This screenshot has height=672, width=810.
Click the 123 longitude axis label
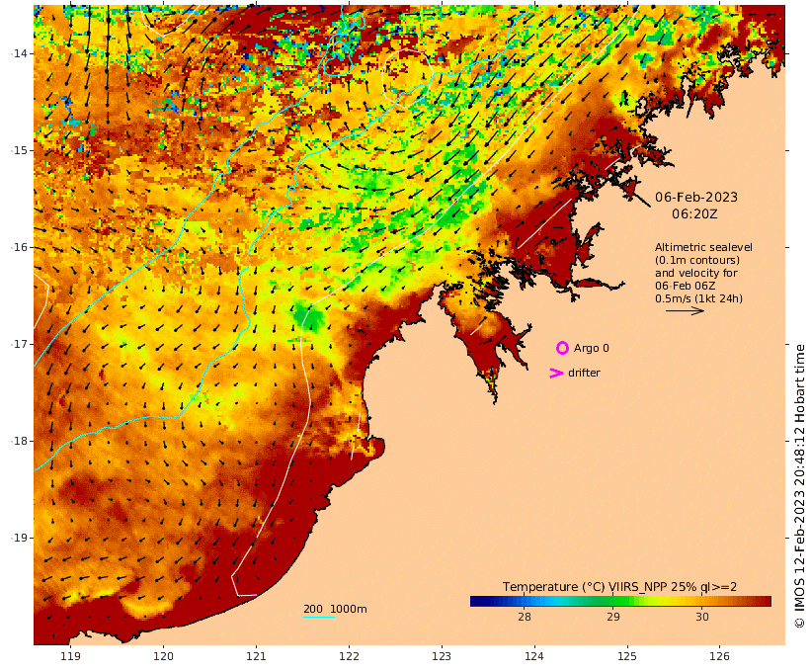click(x=442, y=656)
